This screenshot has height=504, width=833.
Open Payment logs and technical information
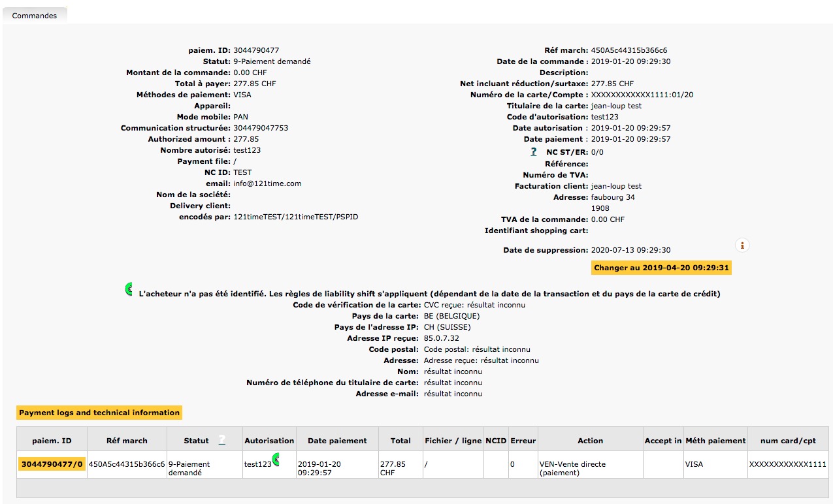99,413
